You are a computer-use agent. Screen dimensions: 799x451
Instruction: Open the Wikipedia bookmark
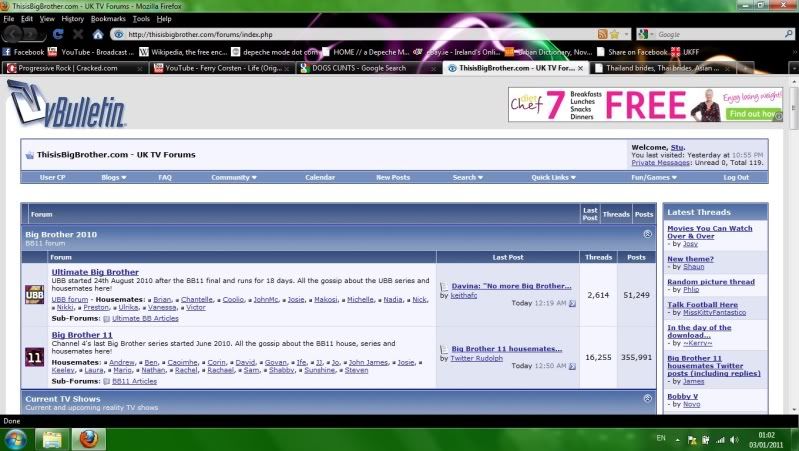pos(183,52)
